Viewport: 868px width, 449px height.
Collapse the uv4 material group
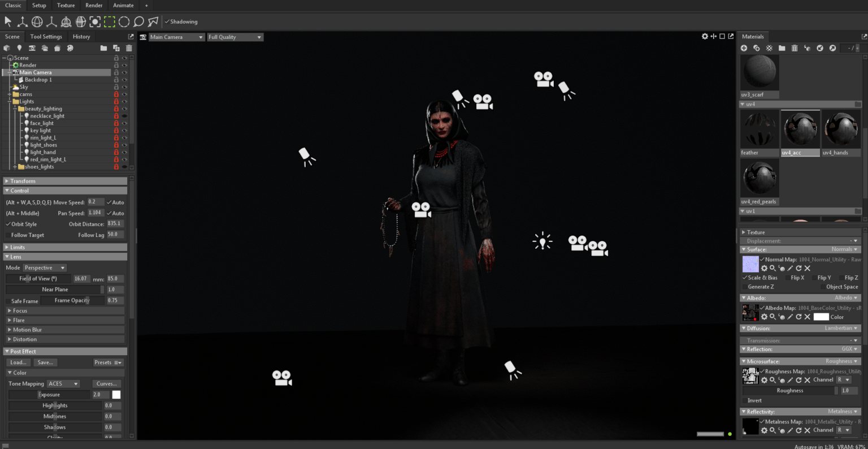[x=743, y=104]
